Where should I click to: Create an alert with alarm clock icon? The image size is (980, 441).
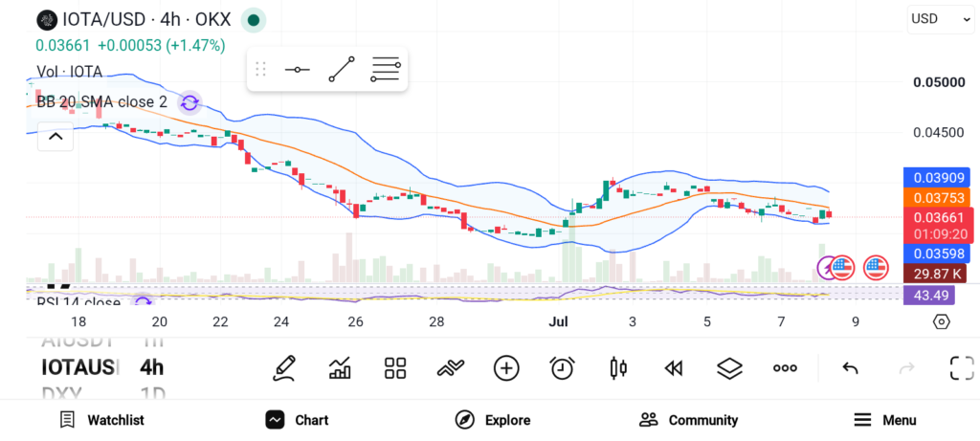[x=563, y=368]
